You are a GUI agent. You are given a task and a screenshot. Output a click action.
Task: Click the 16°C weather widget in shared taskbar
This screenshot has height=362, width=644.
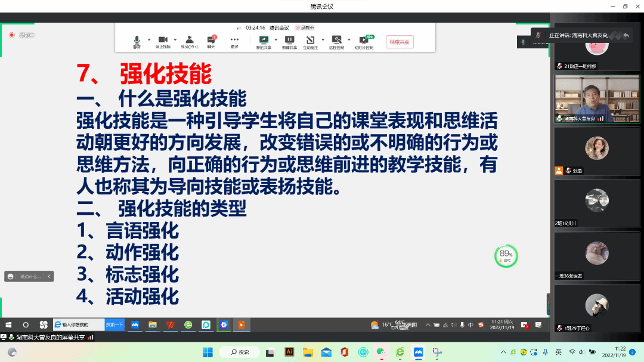(394, 325)
